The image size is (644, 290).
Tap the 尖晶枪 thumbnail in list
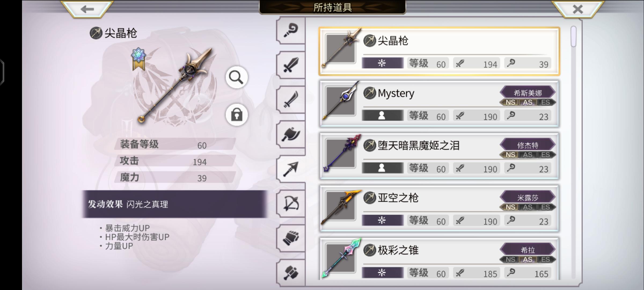coord(340,49)
